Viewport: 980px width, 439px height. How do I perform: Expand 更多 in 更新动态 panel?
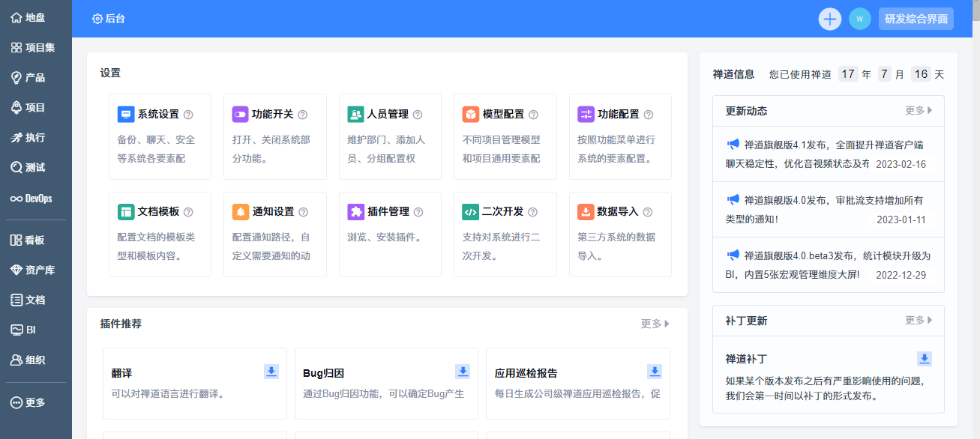point(919,111)
